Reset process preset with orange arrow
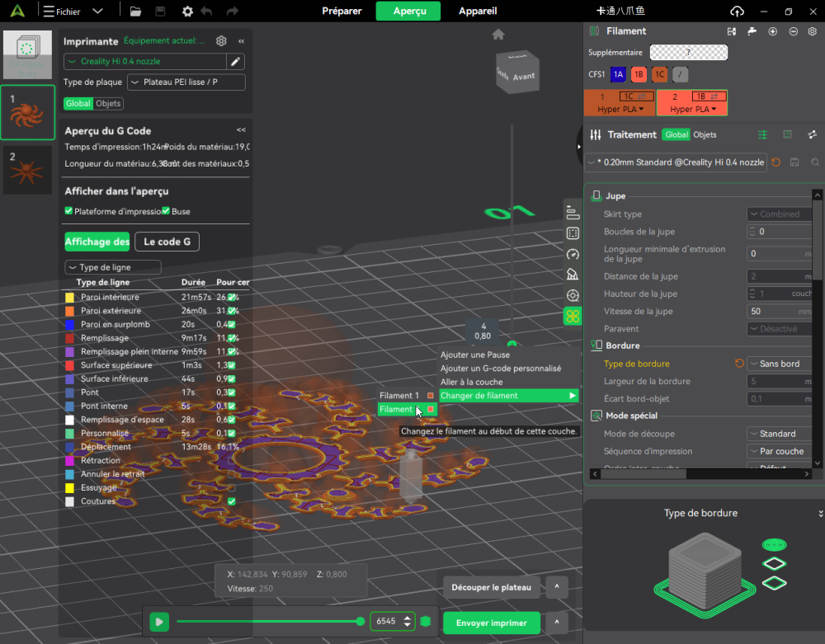Screen dimensions: 825x644 point(775,162)
